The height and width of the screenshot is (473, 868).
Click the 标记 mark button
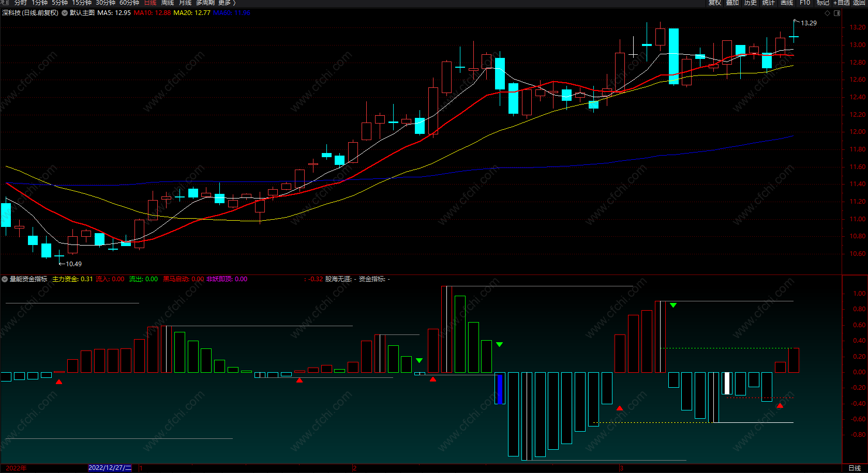[823, 3]
